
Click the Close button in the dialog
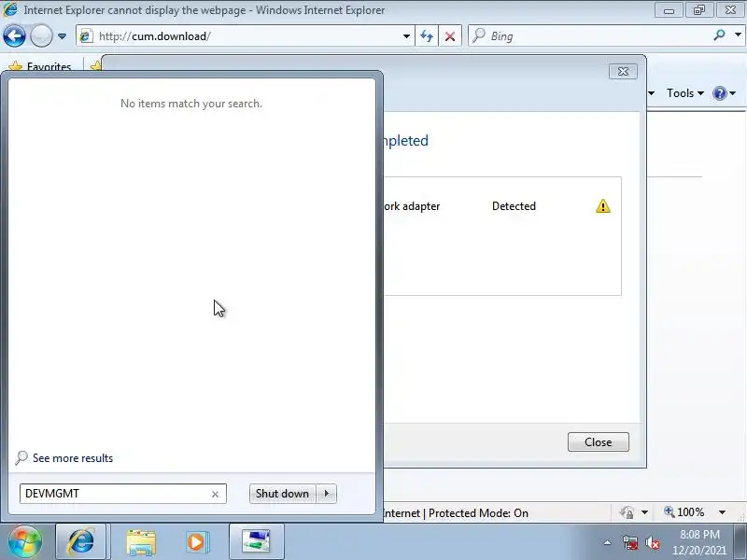pos(599,441)
